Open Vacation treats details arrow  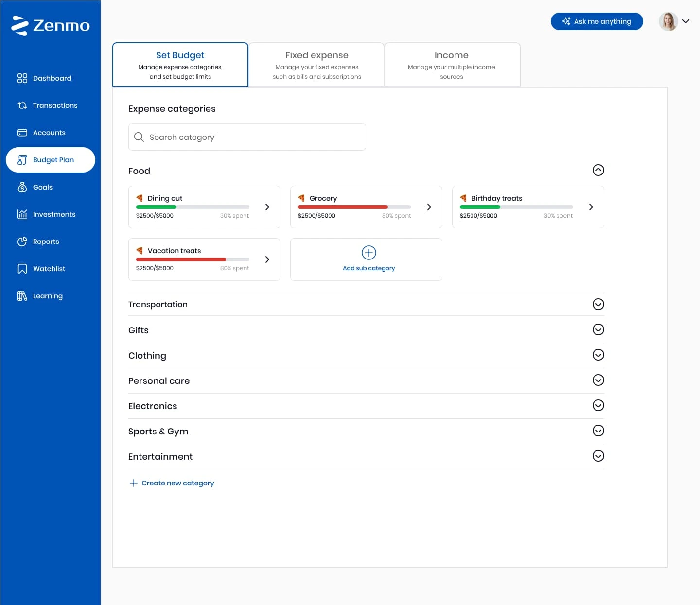point(267,259)
